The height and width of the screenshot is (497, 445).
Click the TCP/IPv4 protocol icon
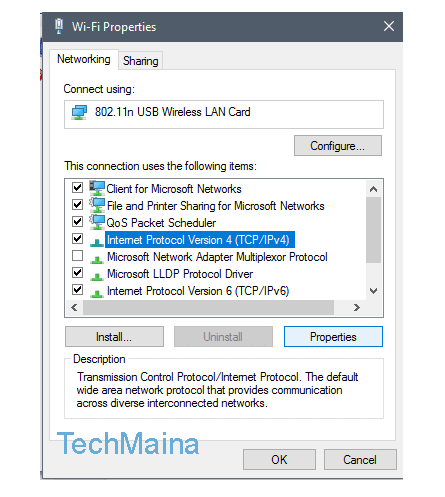pos(97,242)
